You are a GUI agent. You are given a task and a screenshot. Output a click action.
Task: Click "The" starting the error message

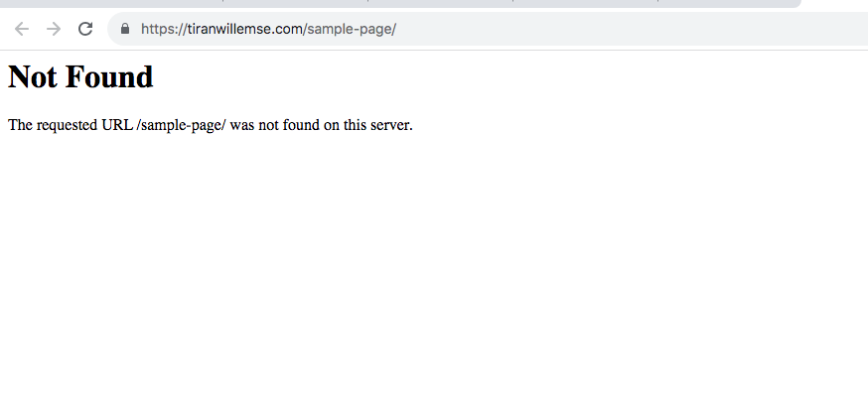[x=20, y=125]
